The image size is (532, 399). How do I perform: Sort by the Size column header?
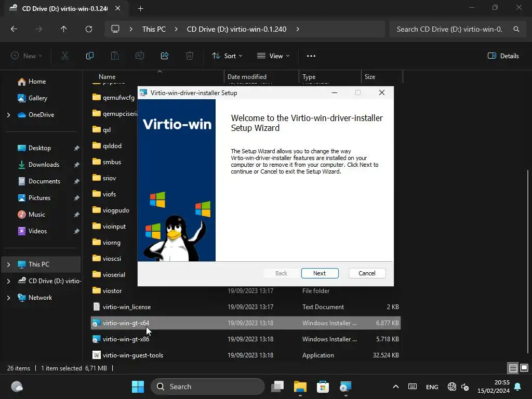tap(370, 77)
